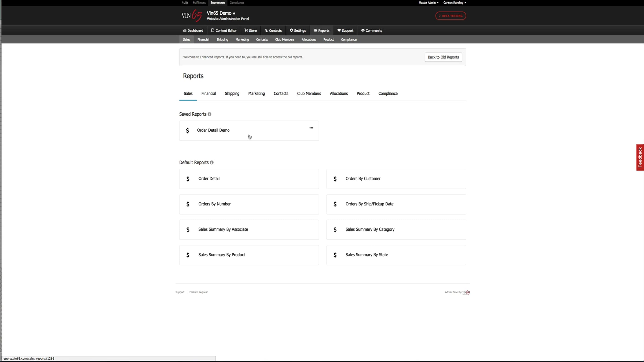Click the WD icon in top bar

185,3
